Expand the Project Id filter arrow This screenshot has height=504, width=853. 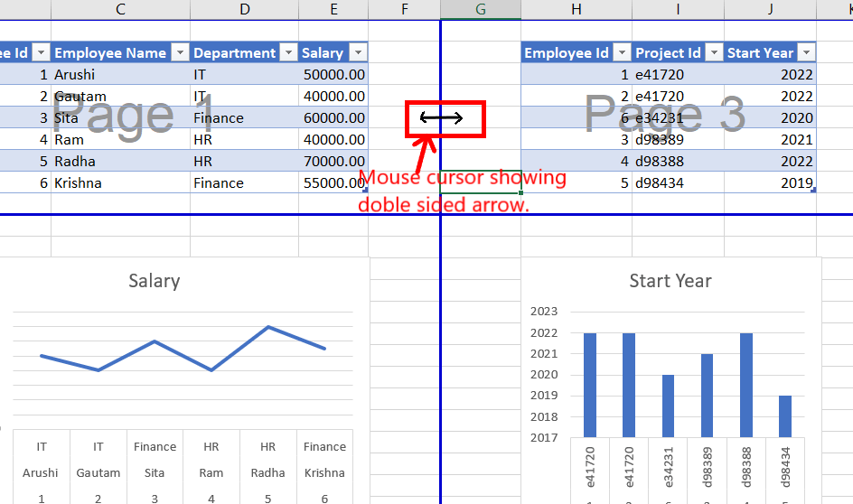[x=714, y=52]
